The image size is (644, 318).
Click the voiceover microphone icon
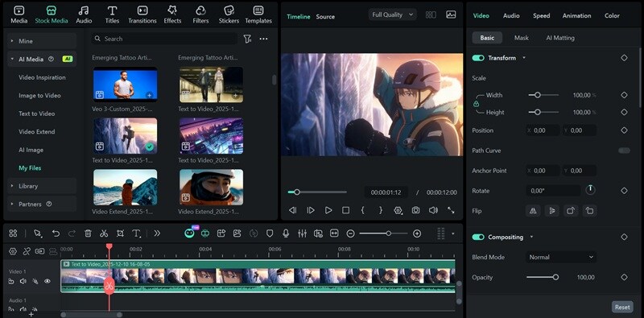coord(286,233)
